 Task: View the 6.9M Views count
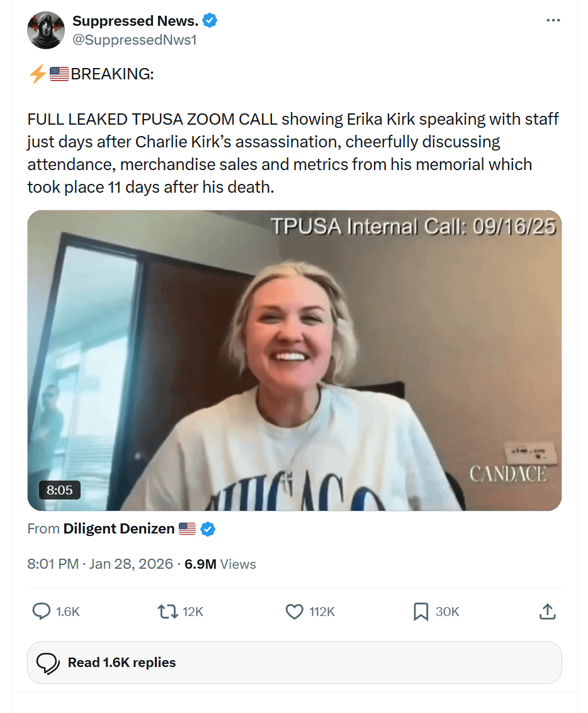[x=220, y=564]
